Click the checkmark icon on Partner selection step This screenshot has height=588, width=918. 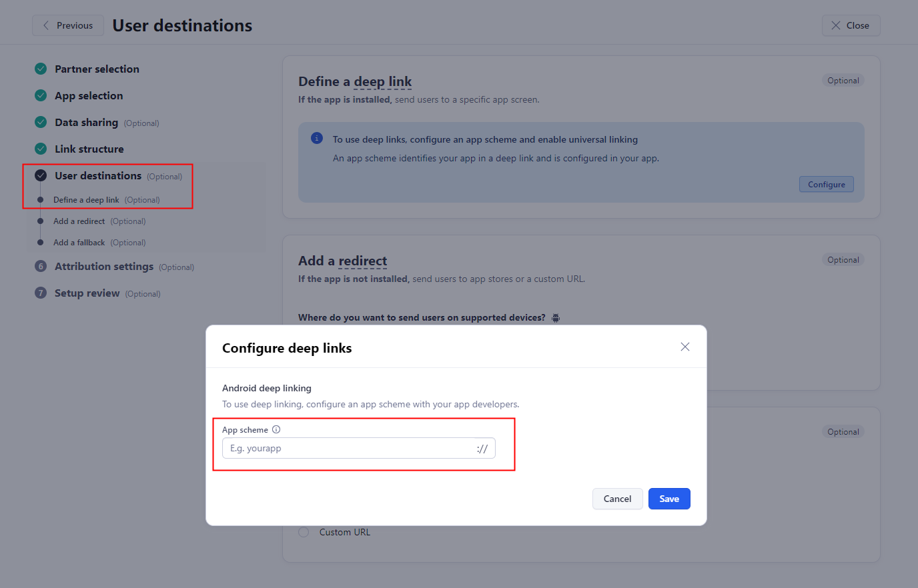40,69
